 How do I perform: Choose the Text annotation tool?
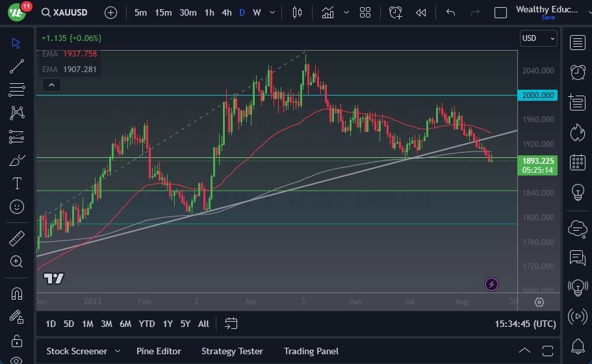pyautogui.click(x=17, y=183)
